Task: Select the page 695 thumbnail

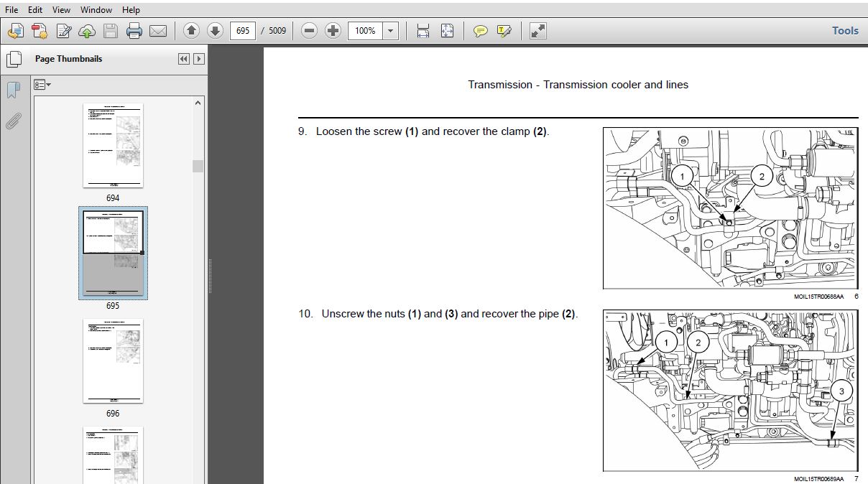Action: click(x=113, y=253)
